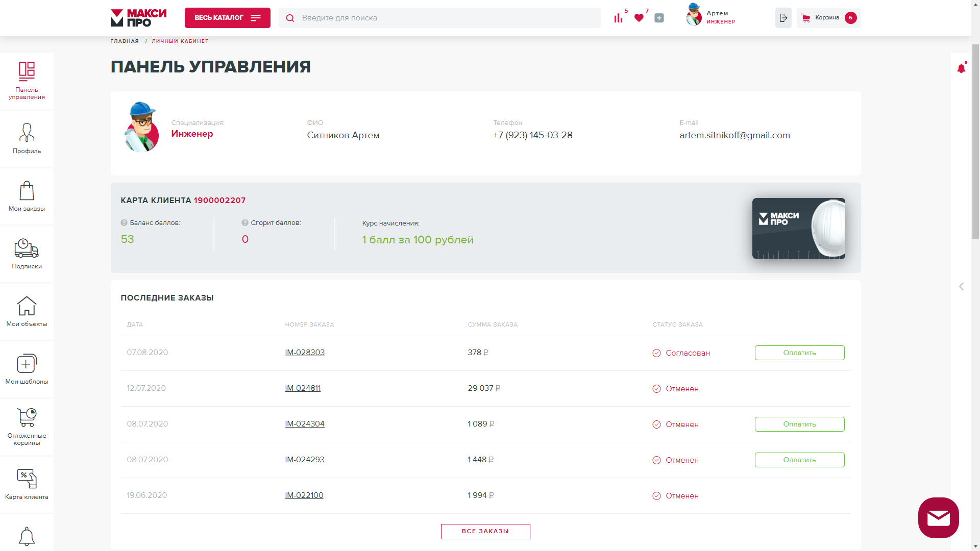Screen dimensions: 980x551
Task: Open the full catalog menu
Action: point(228,18)
